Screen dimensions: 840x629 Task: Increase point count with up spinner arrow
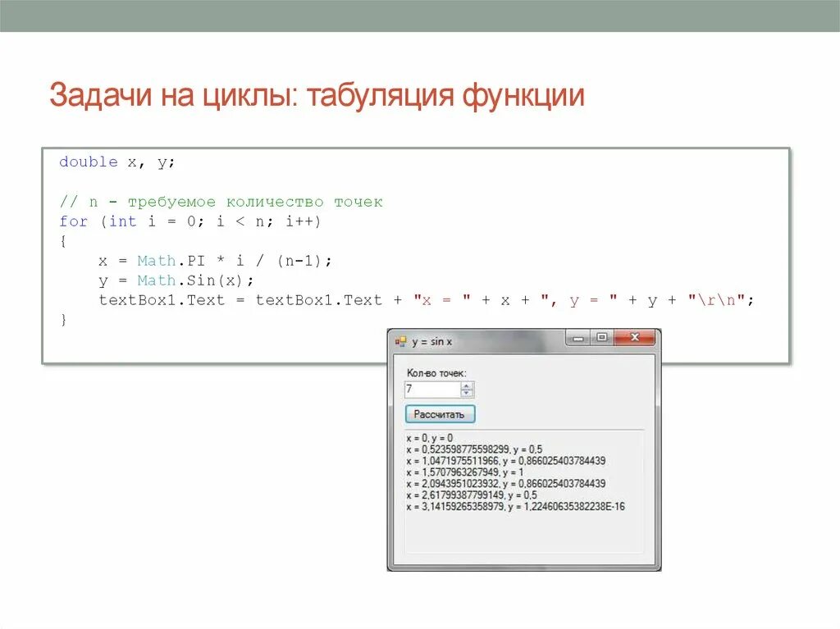click(467, 385)
